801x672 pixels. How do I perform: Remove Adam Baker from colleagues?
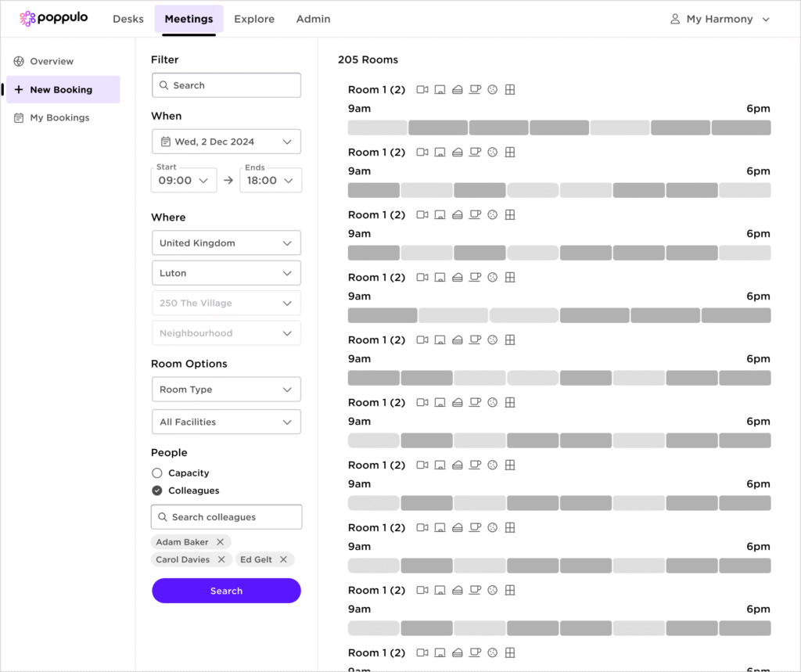point(220,542)
